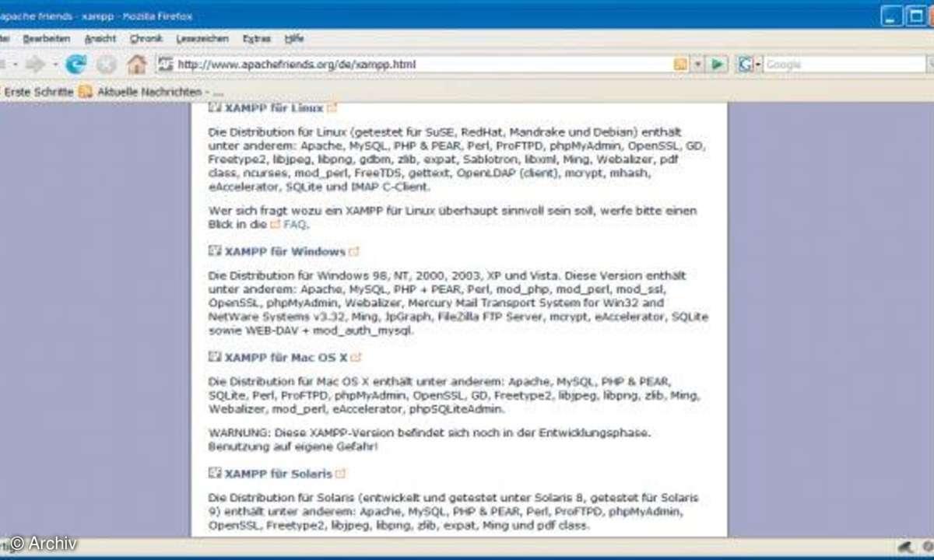The image size is (934, 560).
Task: Click the icon left of XAMPP für Solaris
Action: 216,473
